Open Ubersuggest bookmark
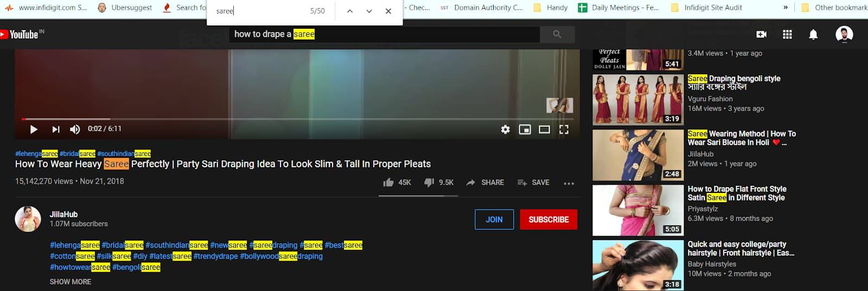868x291 pixels. 125,8
